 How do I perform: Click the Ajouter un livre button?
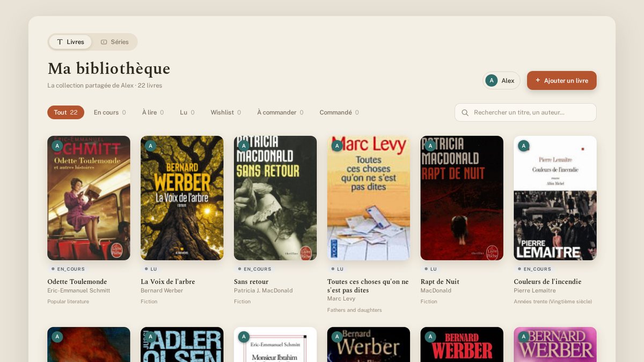(x=561, y=80)
